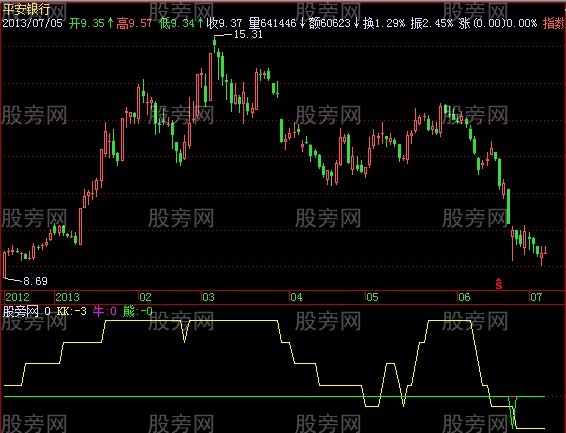This screenshot has height=433, width=566.
Task: Open the 指数 indicator label at top right
Action: point(554,24)
